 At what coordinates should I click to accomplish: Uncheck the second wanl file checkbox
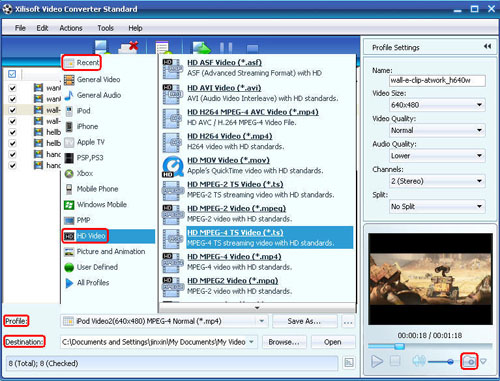(x=12, y=99)
